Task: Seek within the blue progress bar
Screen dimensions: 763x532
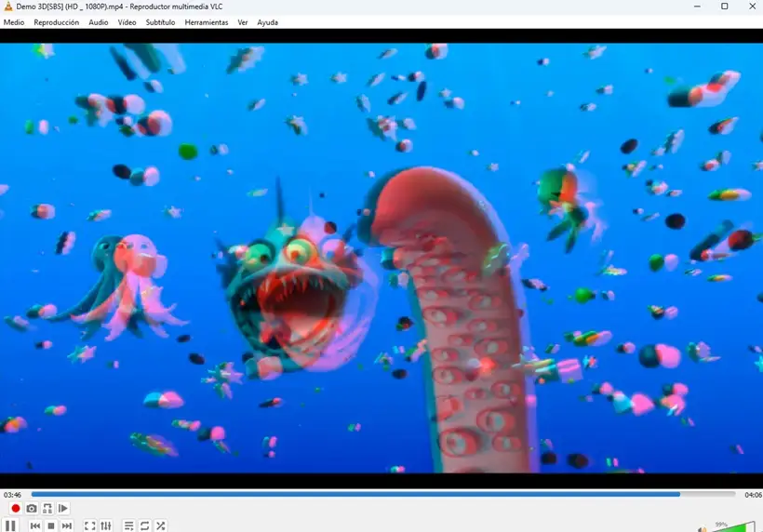Action: click(x=383, y=494)
